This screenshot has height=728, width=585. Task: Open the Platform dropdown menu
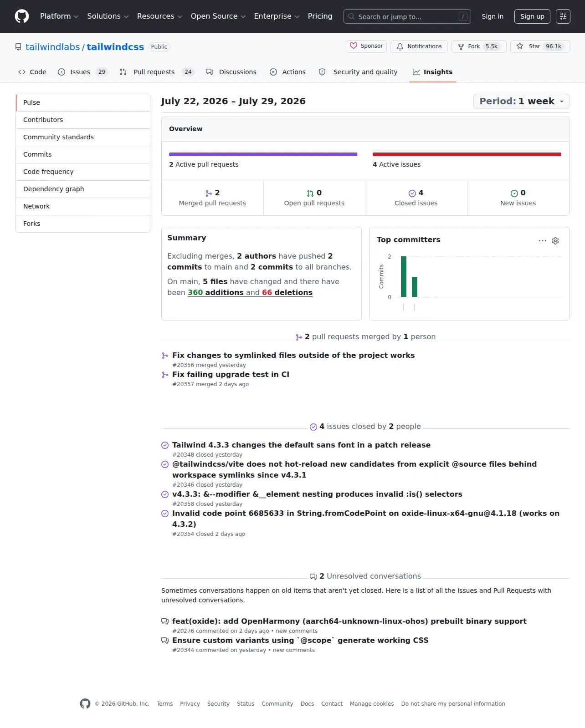tap(59, 16)
